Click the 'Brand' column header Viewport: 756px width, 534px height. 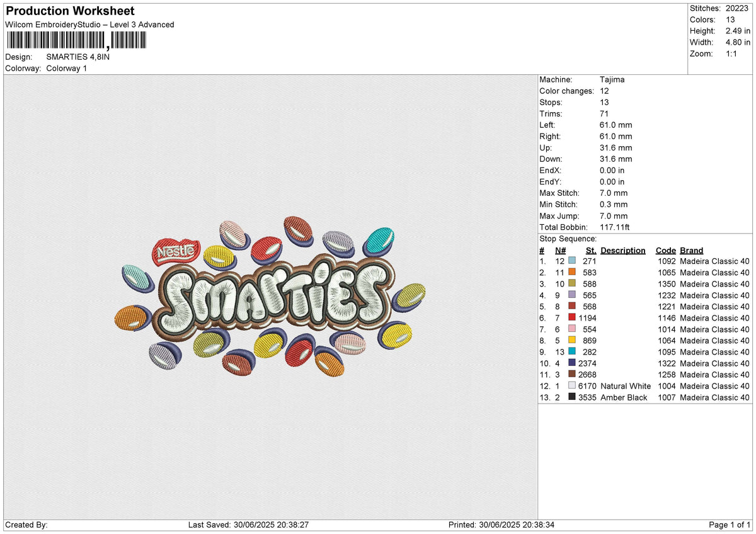[x=692, y=251]
